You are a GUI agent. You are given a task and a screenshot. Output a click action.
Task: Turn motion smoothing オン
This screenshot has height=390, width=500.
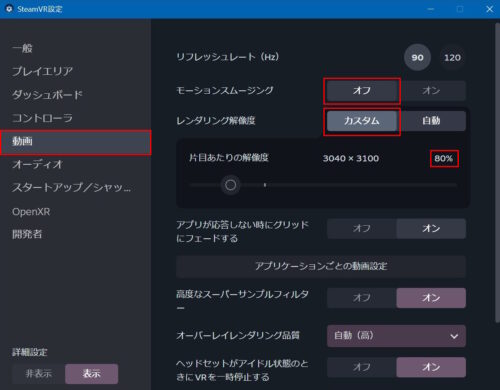coord(431,90)
